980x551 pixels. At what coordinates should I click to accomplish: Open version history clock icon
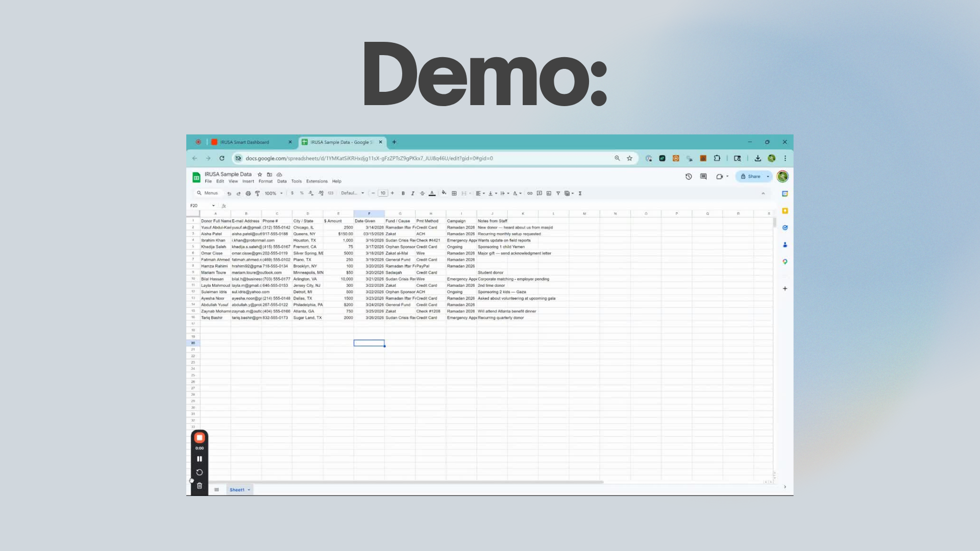tap(689, 177)
